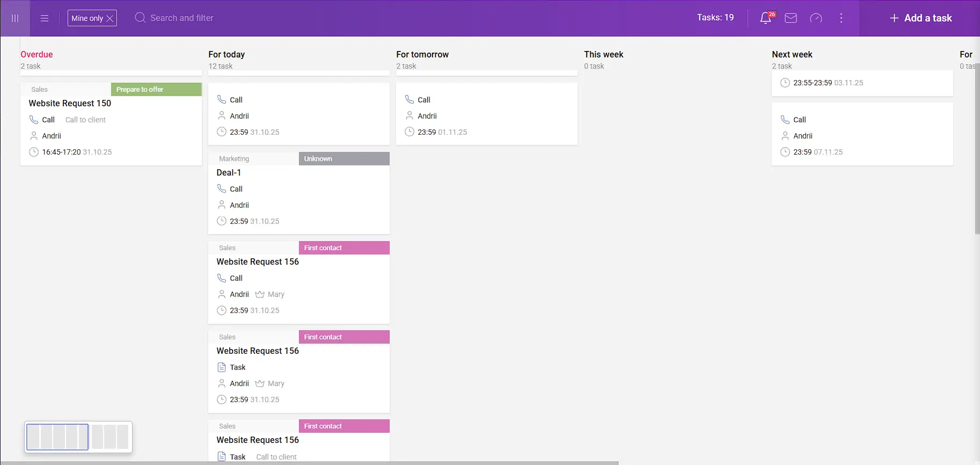
Task: Open the speedometer dashboard icon
Action: (816, 18)
